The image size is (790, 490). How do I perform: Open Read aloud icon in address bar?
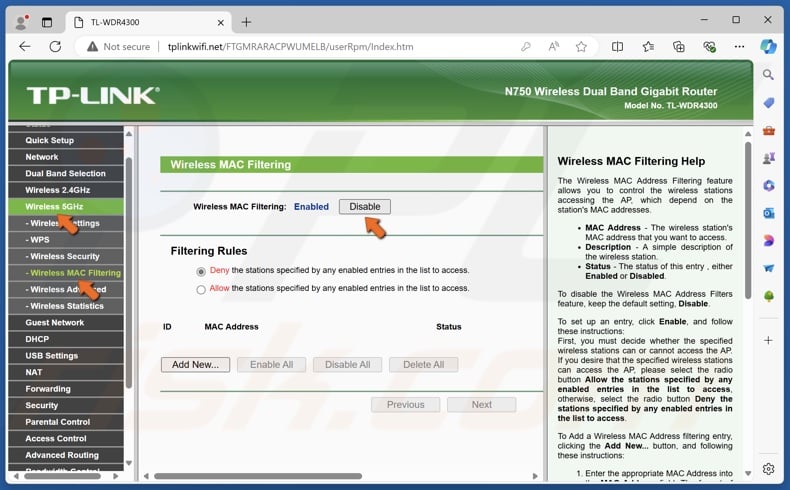tap(554, 46)
